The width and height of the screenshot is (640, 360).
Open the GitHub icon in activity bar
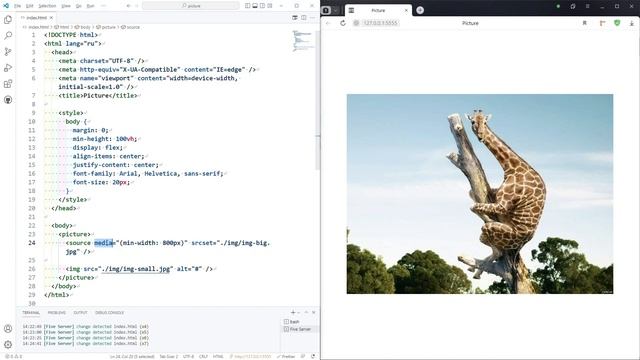8,100
